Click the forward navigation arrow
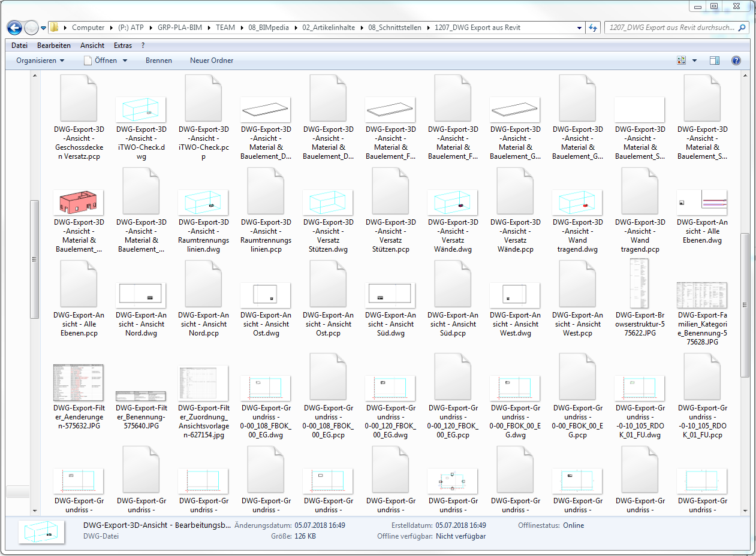Screen dimensions: 756x556 [x=30, y=28]
